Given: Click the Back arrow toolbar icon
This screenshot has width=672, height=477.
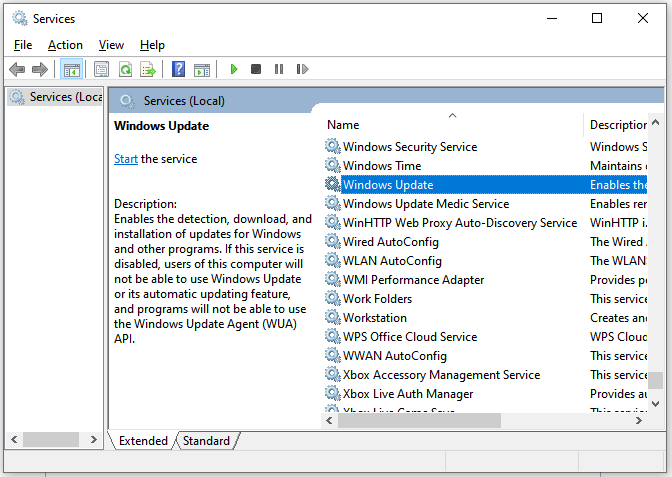Looking at the screenshot, I should pyautogui.click(x=17, y=69).
